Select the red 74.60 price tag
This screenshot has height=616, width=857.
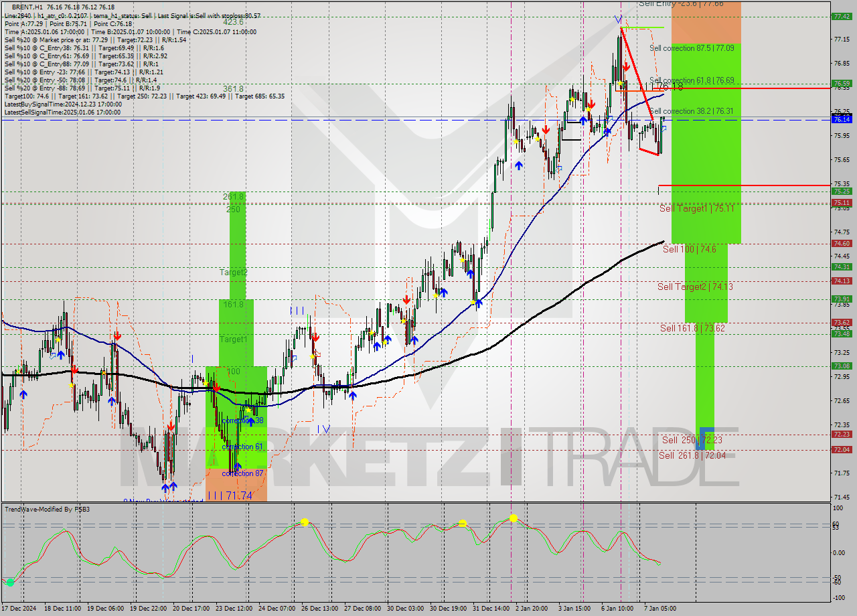[x=842, y=244]
